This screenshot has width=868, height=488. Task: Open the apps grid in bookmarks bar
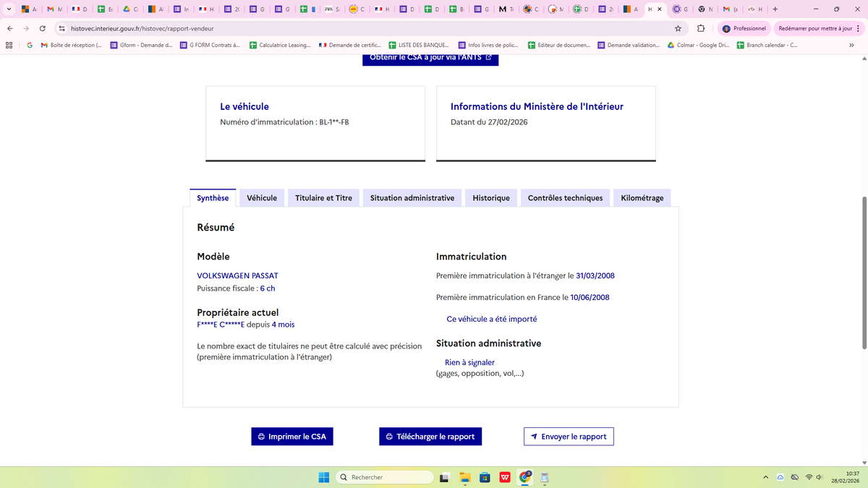(9, 45)
